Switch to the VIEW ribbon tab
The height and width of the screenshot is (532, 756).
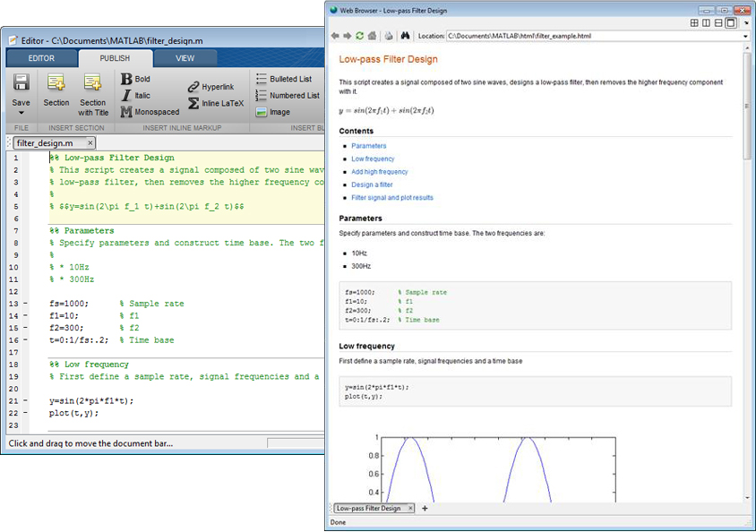pyautogui.click(x=185, y=58)
